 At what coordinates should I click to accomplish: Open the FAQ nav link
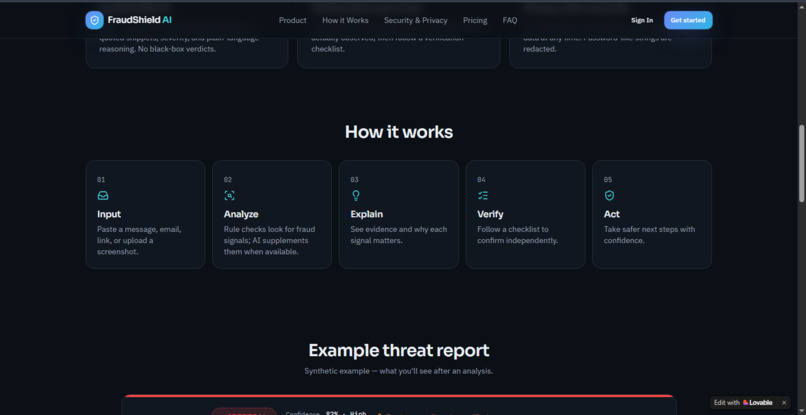pyautogui.click(x=510, y=20)
